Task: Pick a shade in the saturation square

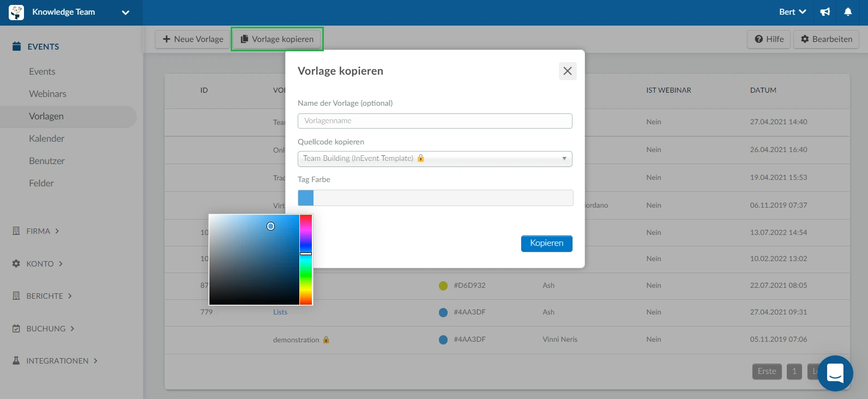Action: [254, 259]
